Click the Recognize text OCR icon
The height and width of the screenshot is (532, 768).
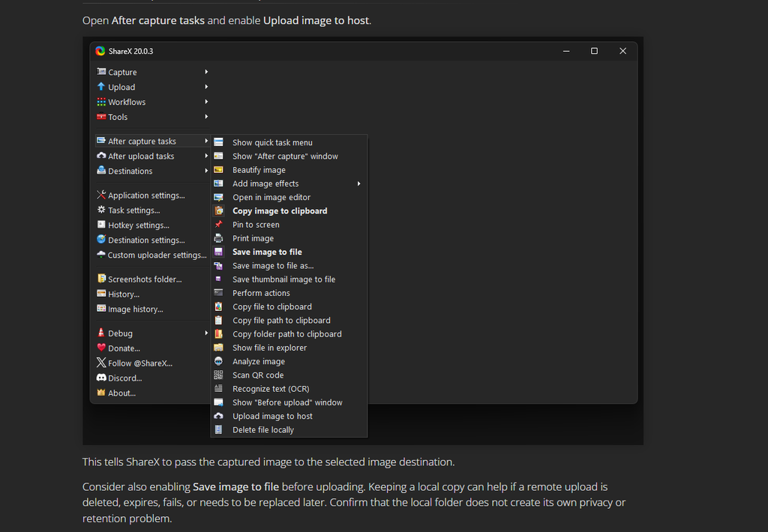218,389
